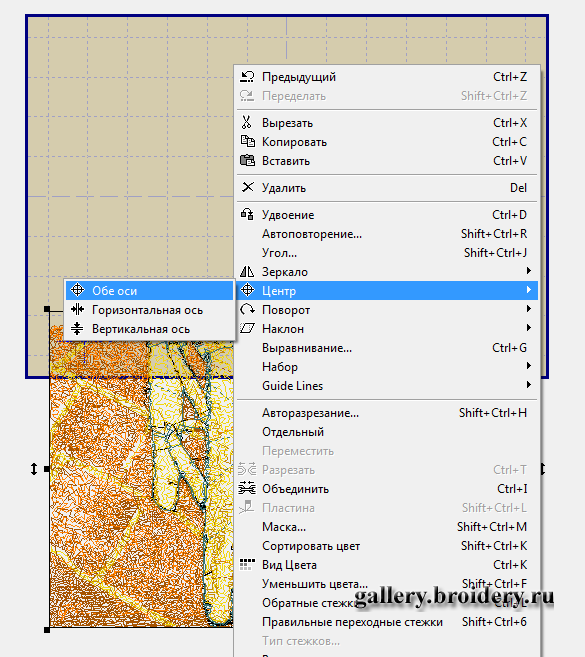Expand the Guide Lines submenu arrow
Image resolution: width=585 pixels, height=657 pixels.
529,385
